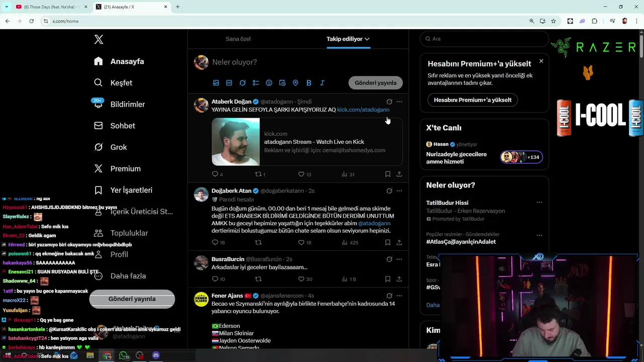Open WhatsApp from taskbar
The height and width of the screenshot is (362, 644).
[x=124, y=355]
